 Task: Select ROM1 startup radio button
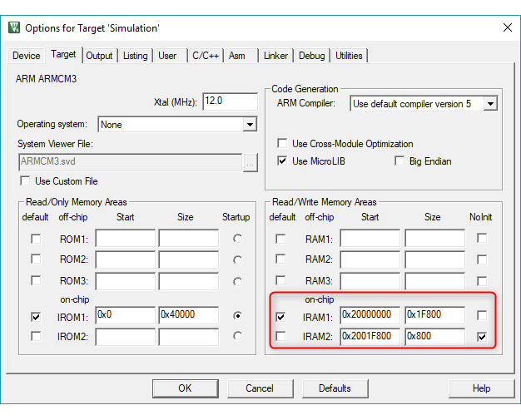237,239
